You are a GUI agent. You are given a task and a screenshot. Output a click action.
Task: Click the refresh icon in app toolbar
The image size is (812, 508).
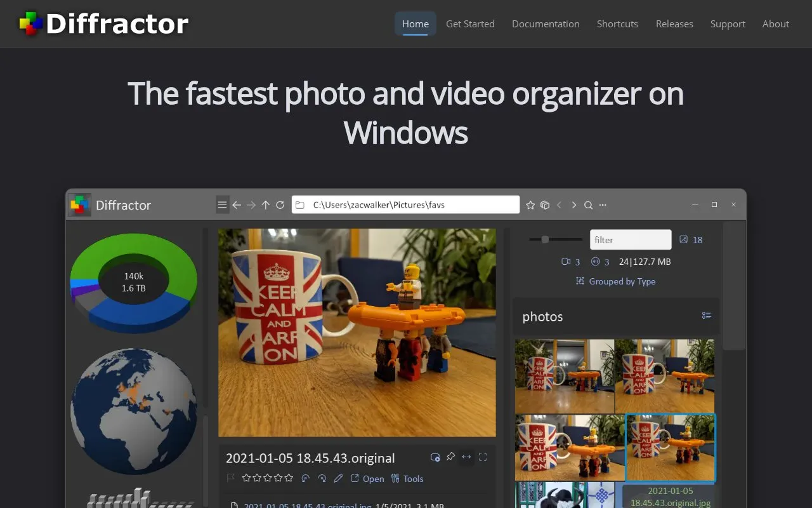point(280,205)
